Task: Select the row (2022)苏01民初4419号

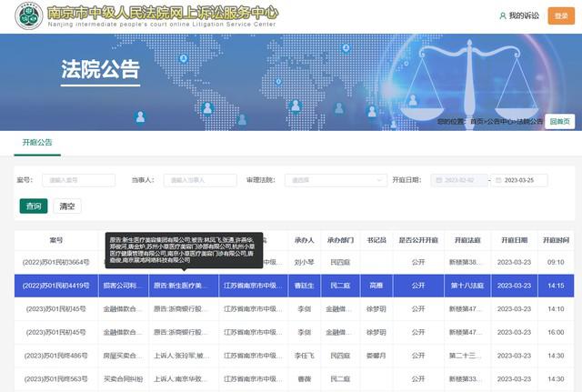Action: [55, 286]
